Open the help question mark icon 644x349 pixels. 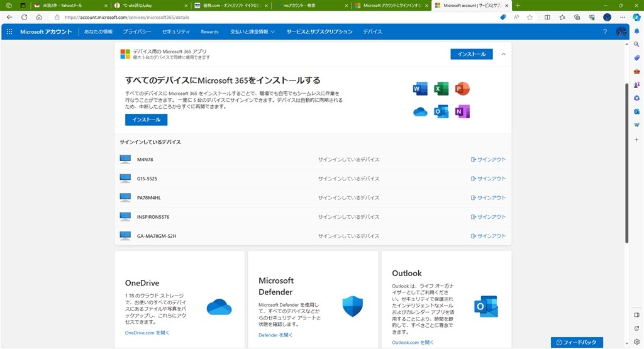click(x=605, y=31)
